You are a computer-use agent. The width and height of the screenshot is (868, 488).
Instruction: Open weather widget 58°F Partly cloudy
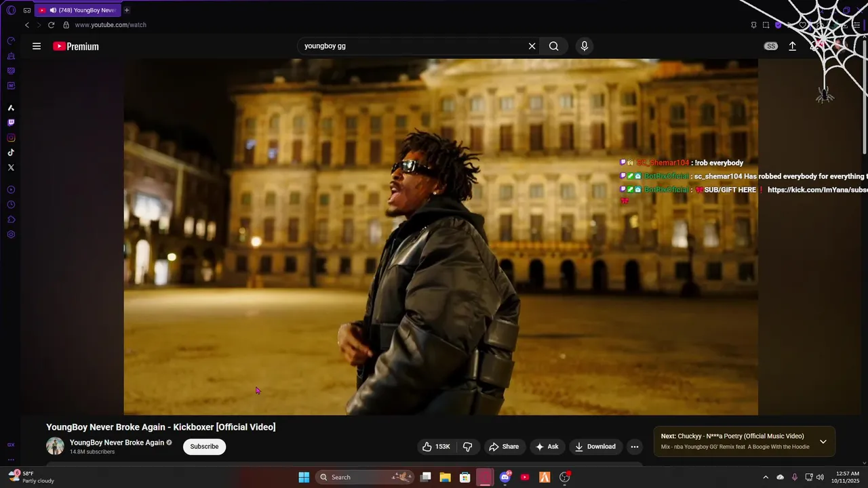(31, 477)
